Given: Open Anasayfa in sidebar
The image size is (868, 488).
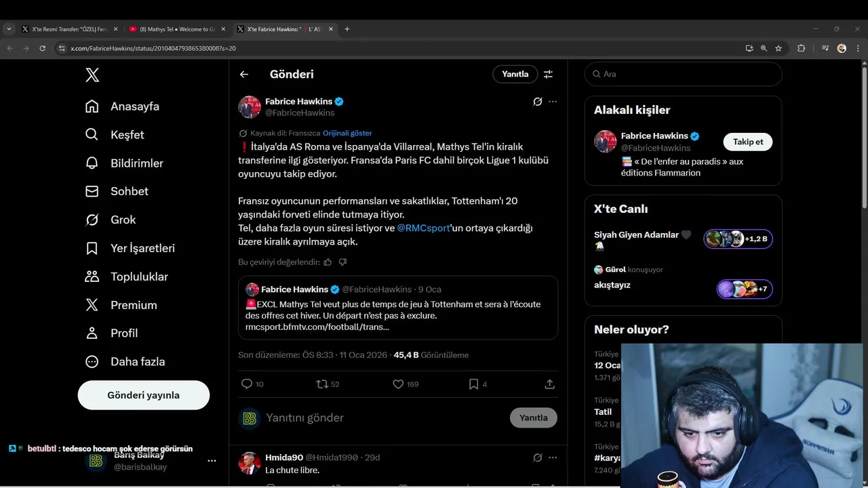Looking at the screenshot, I should [122, 106].
